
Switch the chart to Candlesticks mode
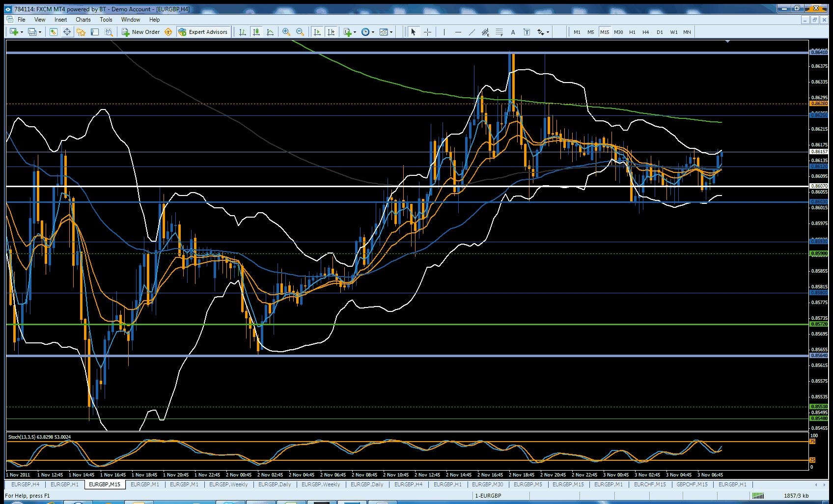pos(256,32)
